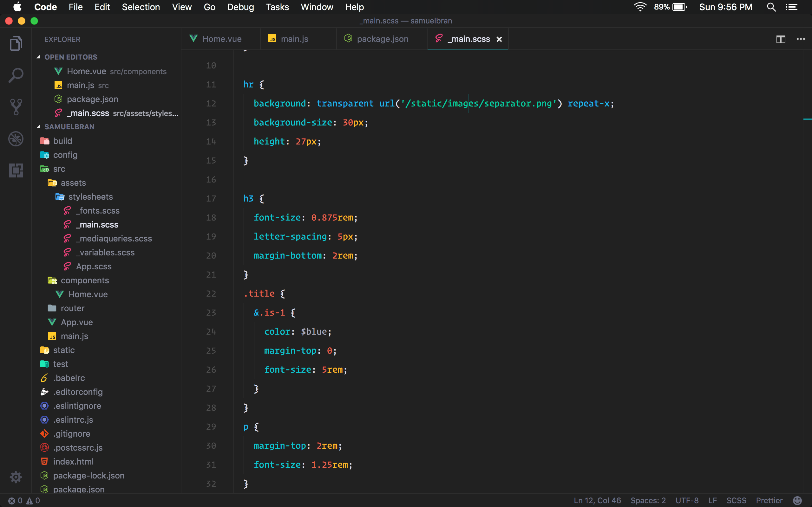Open the Selection menu
This screenshot has width=812, height=507.
coord(141,7)
